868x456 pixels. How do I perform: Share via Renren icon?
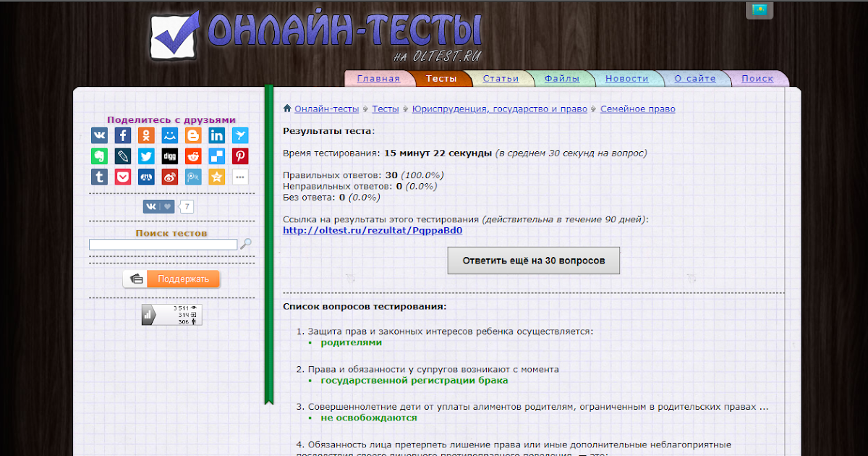pyautogui.click(x=146, y=177)
